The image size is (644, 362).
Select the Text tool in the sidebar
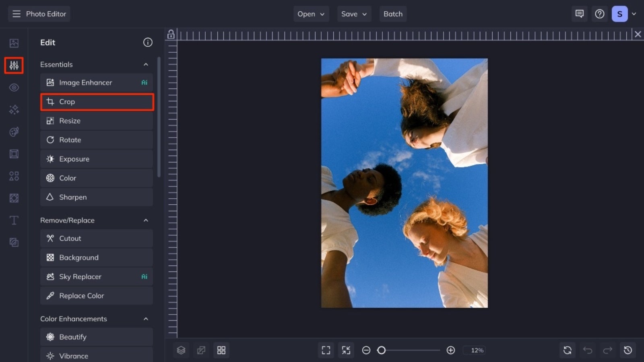click(14, 220)
